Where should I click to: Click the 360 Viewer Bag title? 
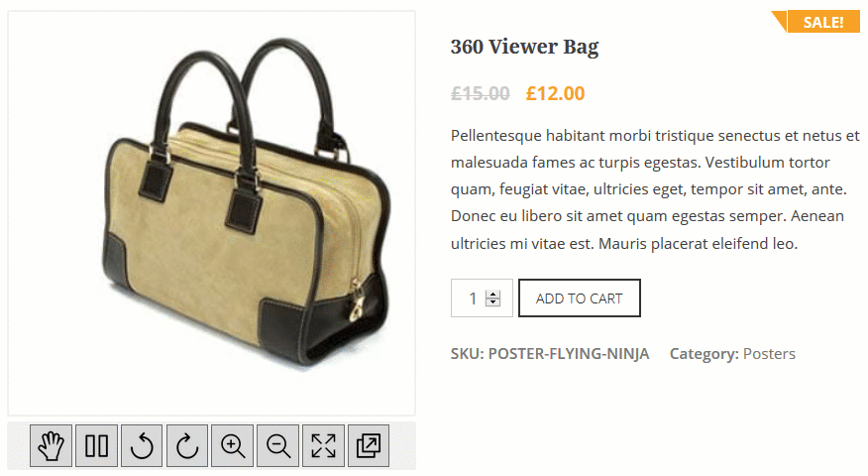(525, 47)
